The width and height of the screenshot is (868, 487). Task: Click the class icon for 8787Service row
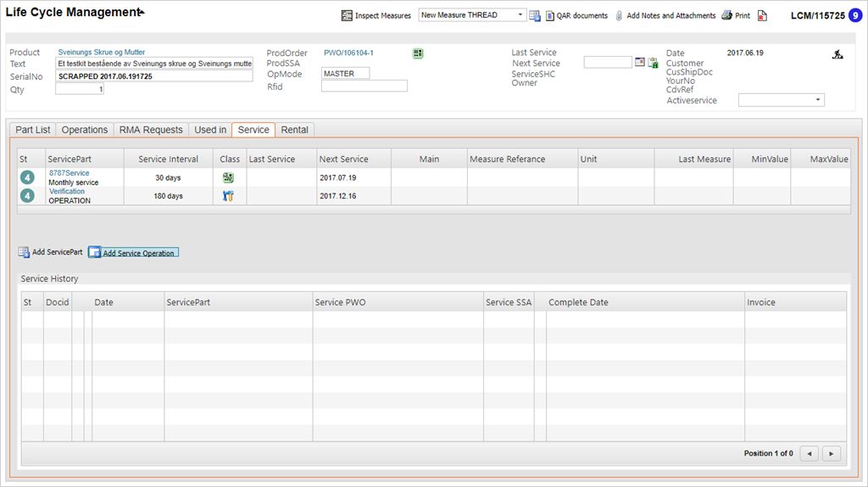228,178
